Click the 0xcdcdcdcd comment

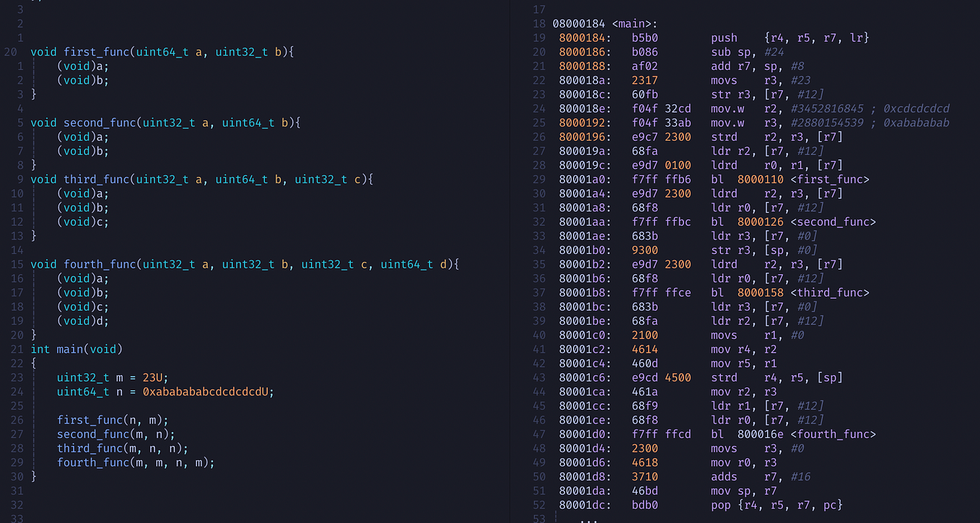click(916, 108)
